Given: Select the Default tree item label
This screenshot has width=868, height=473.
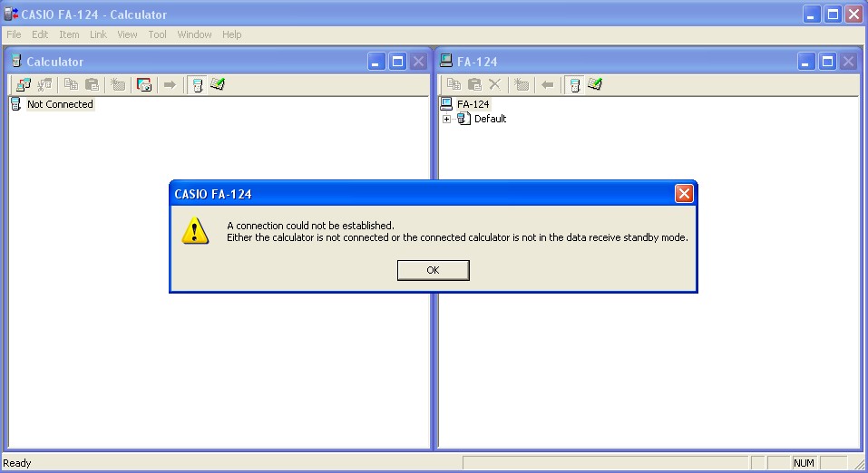Looking at the screenshot, I should click(490, 119).
